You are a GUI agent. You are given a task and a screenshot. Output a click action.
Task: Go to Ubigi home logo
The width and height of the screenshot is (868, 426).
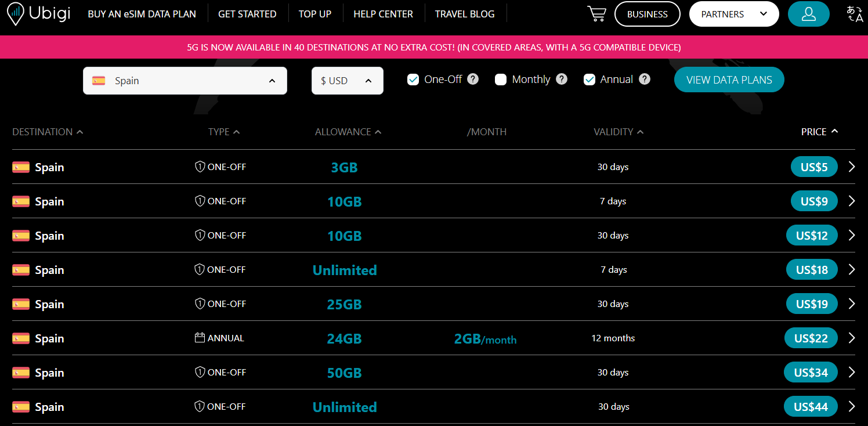tap(39, 14)
